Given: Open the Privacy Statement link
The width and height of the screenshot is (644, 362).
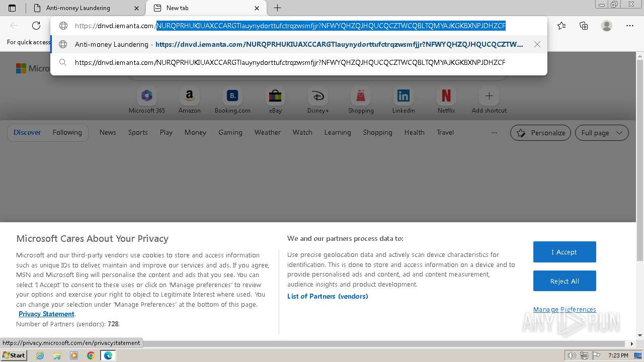Looking at the screenshot, I should pyautogui.click(x=46, y=314).
